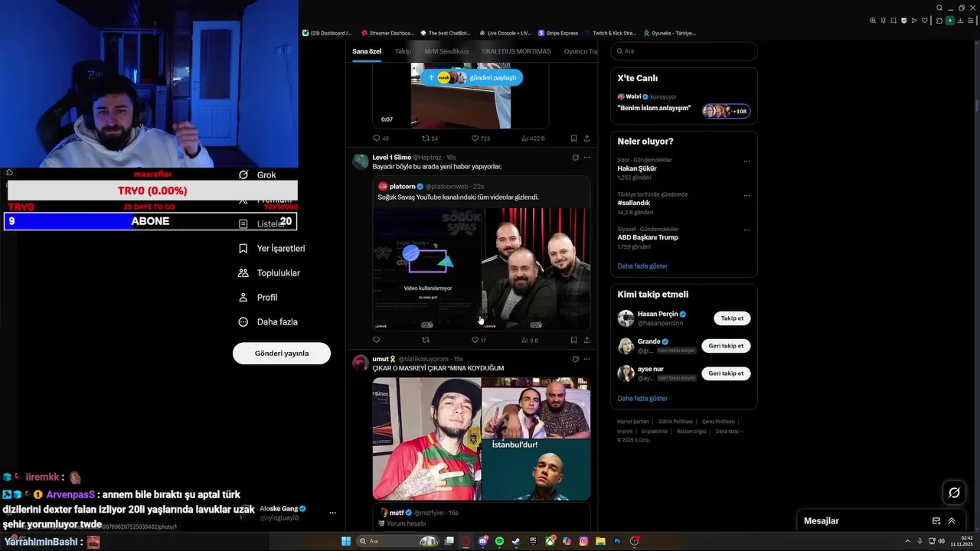Open Spotify from taskbar

pos(500,541)
